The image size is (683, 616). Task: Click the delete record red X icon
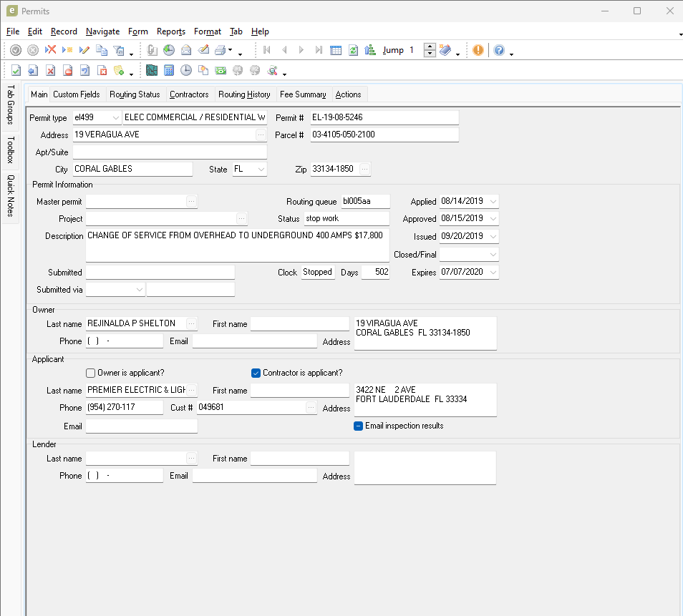(x=51, y=50)
